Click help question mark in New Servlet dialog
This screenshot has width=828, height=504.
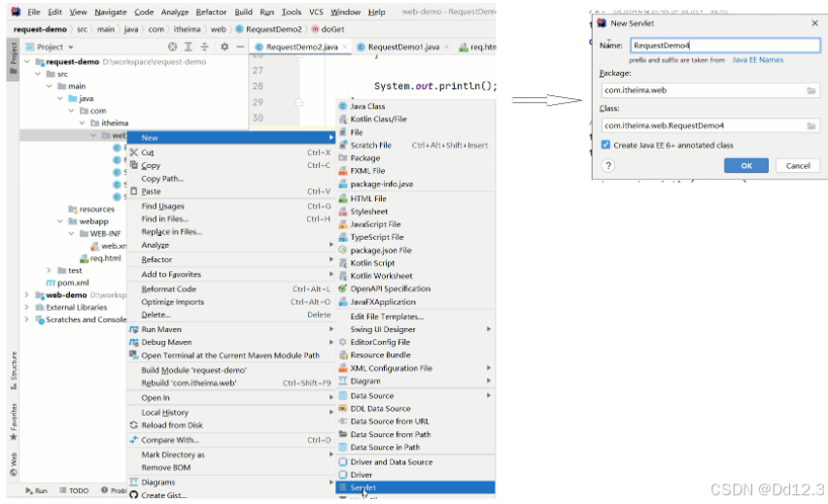[608, 166]
